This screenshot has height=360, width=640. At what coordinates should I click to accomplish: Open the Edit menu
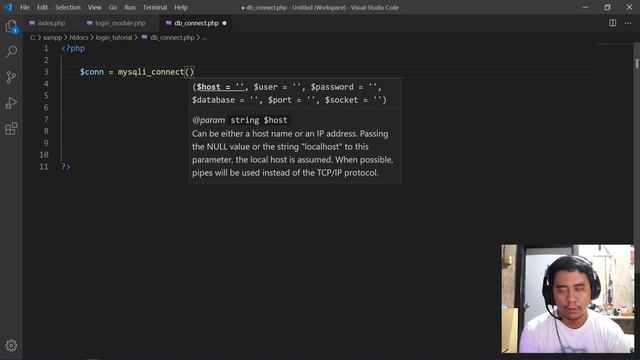(x=42, y=7)
